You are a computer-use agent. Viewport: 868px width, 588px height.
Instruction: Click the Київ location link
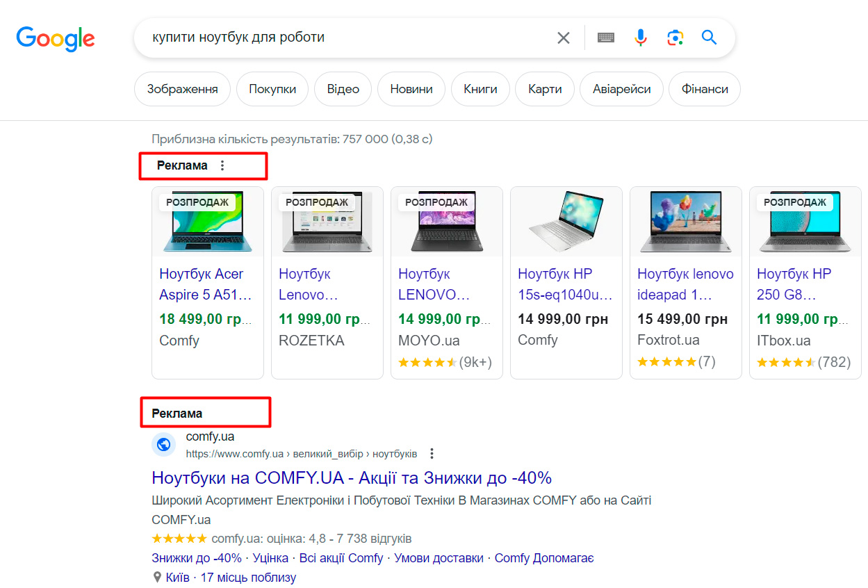(178, 578)
